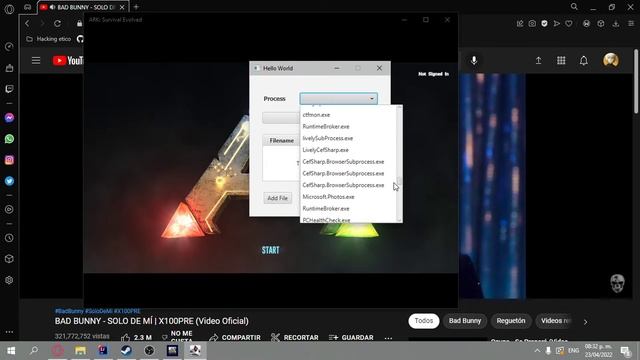Viewport: 640px width, 360px height.
Task: Open the Hacking etico bookmark folder
Action: 49,39
